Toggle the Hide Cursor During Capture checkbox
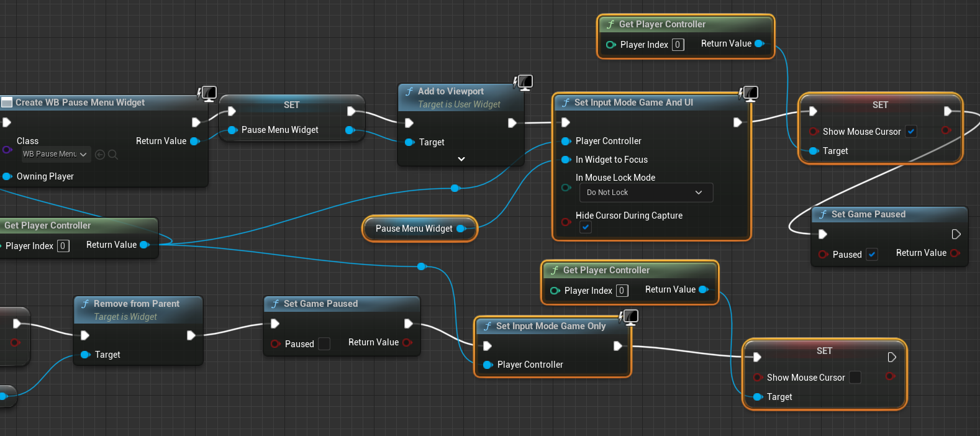 [x=586, y=227]
